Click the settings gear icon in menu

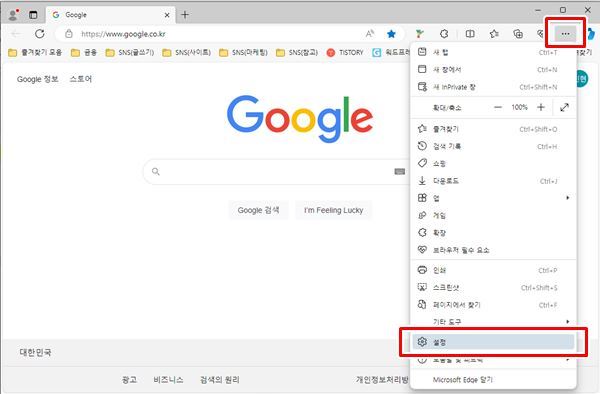(x=422, y=342)
